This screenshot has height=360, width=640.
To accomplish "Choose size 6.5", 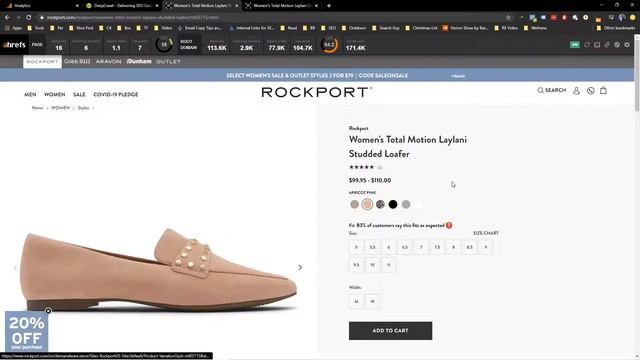I will pyautogui.click(x=405, y=247).
